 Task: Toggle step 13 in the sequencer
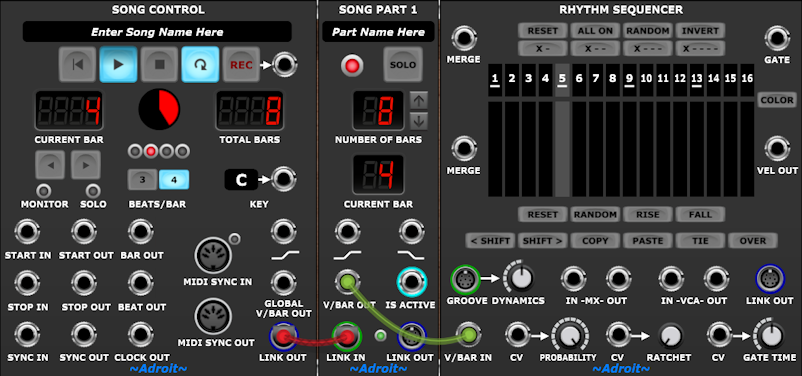tap(696, 80)
